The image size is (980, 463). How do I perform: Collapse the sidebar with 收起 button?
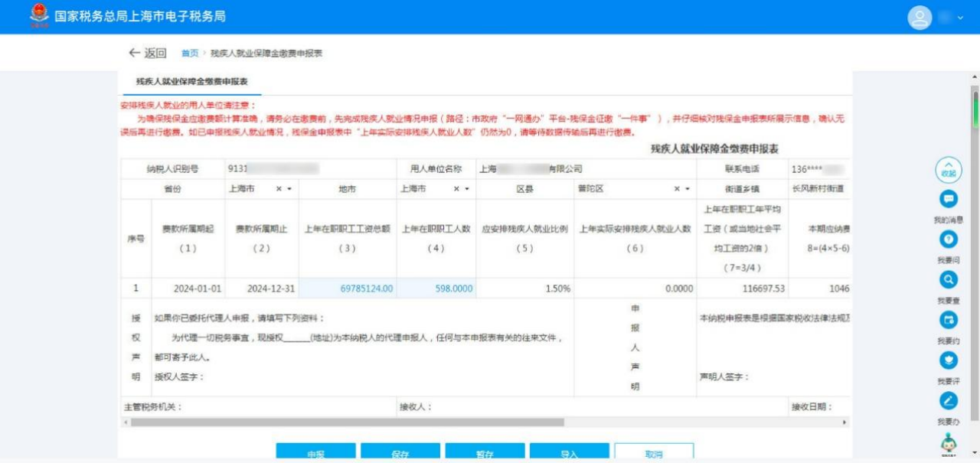[949, 170]
